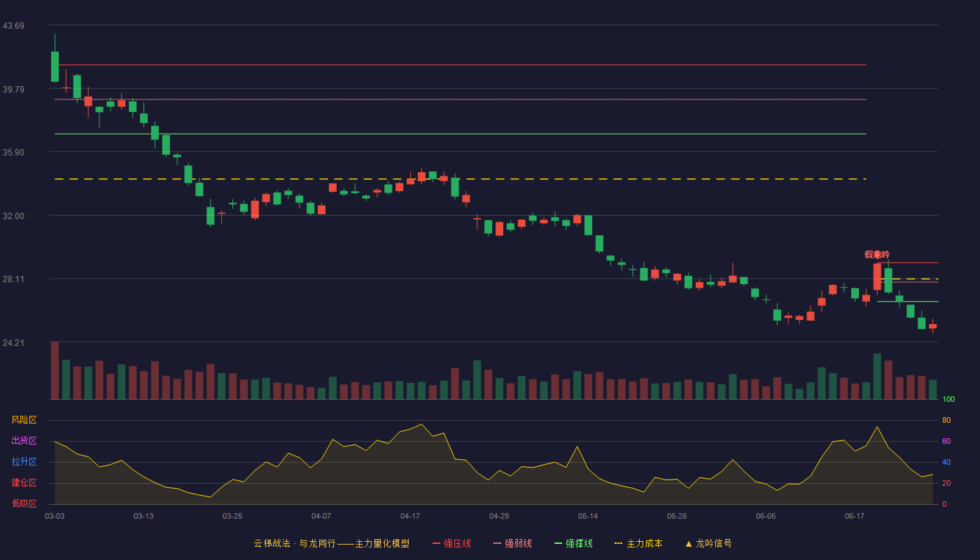Click the green 强撑线 legend marker

pyautogui.click(x=559, y=543)
